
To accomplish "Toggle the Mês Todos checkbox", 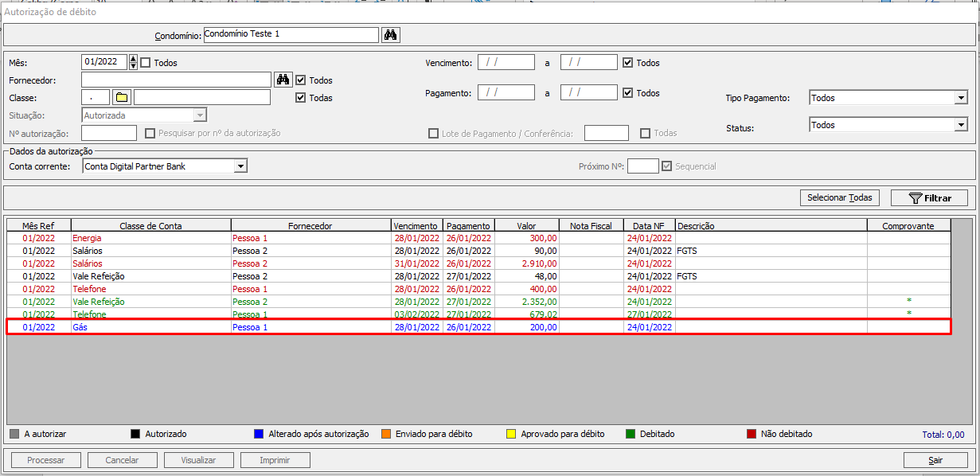I will point(146,62).
